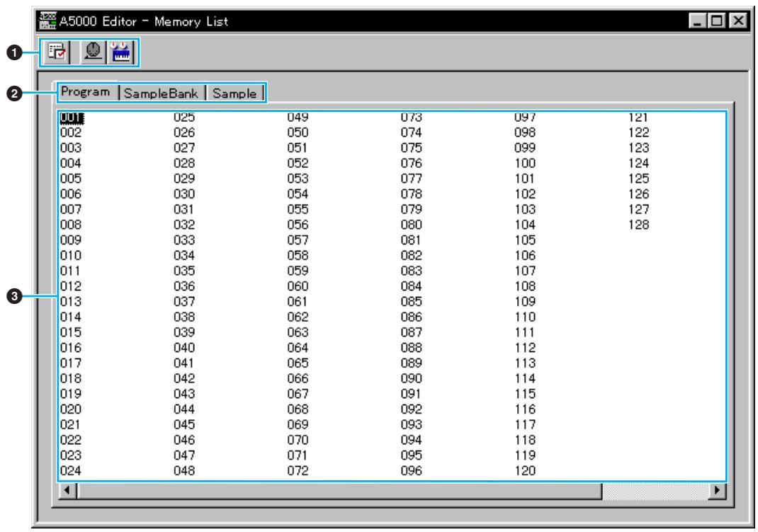
Task: Switch to the SampleBank tab
Action: click(x=161, y=93)
